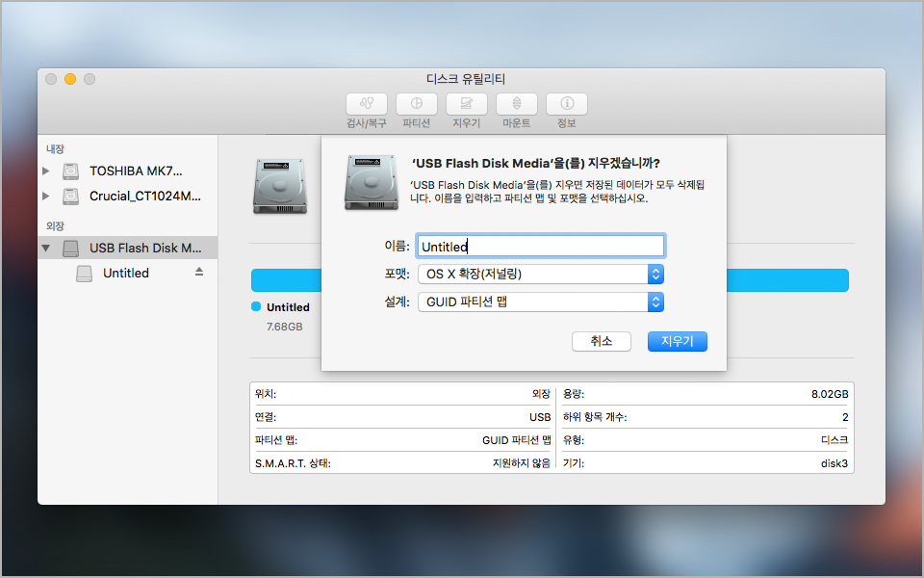Click the blue Untitled legend dot

tap(256, 306)
